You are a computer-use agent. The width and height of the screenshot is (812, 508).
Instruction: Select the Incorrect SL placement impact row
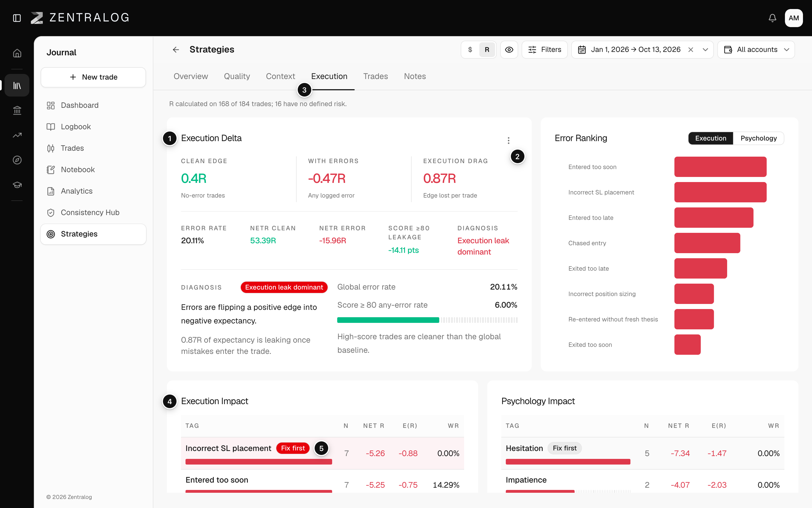tap(323, 453)
